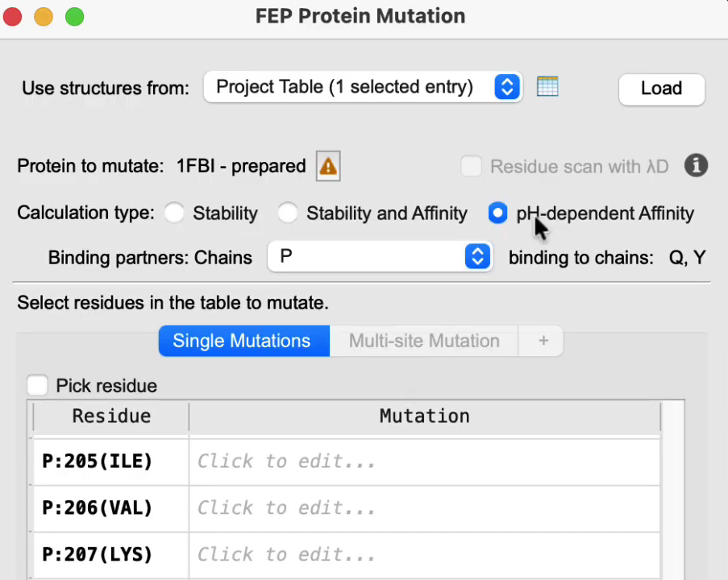Open the info icon beside Residue scan

(x=696, y=166)
